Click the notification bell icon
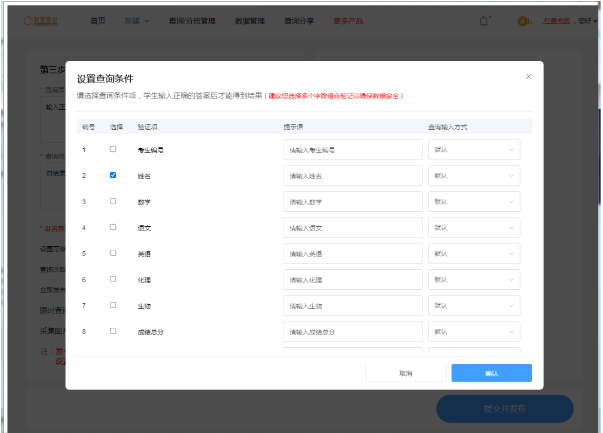The width and height of the screenshot is (603, 433). tap(485, 20)
